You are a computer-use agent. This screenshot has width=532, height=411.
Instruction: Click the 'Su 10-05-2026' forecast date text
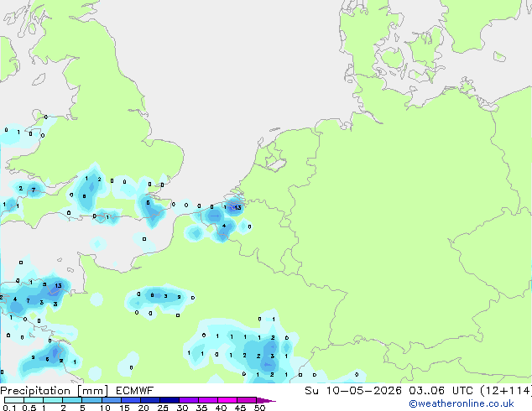pos(353,391)
